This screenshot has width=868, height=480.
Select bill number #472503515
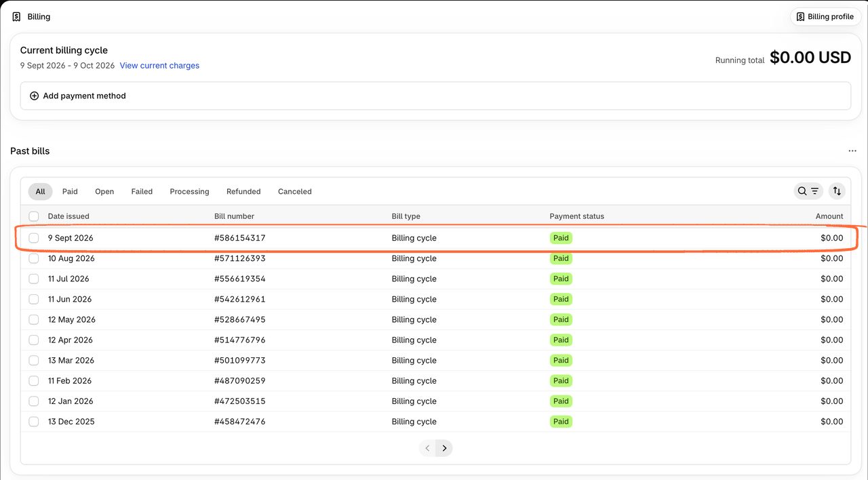[x=240, y=401]
